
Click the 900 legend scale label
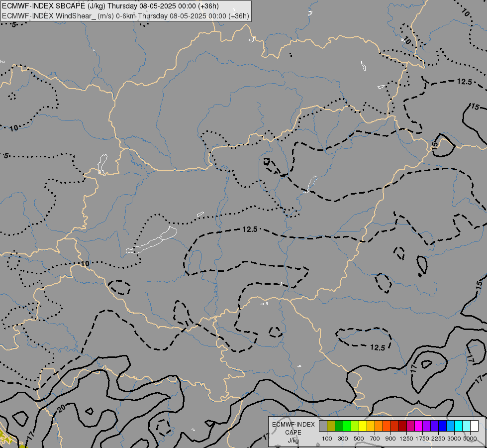pyautogui.click(x=390, y=439)
